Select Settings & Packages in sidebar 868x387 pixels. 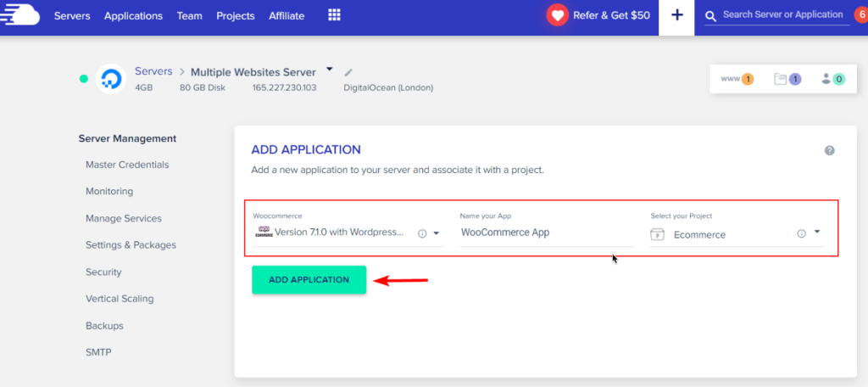[x=131, y=245]
